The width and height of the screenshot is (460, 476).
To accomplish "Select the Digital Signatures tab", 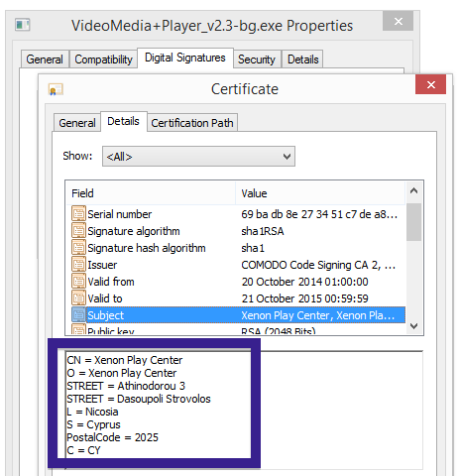I will click(x=185, y=58).
